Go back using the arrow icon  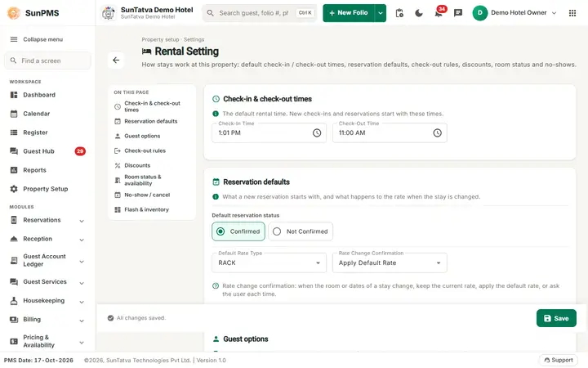(116, 60)
